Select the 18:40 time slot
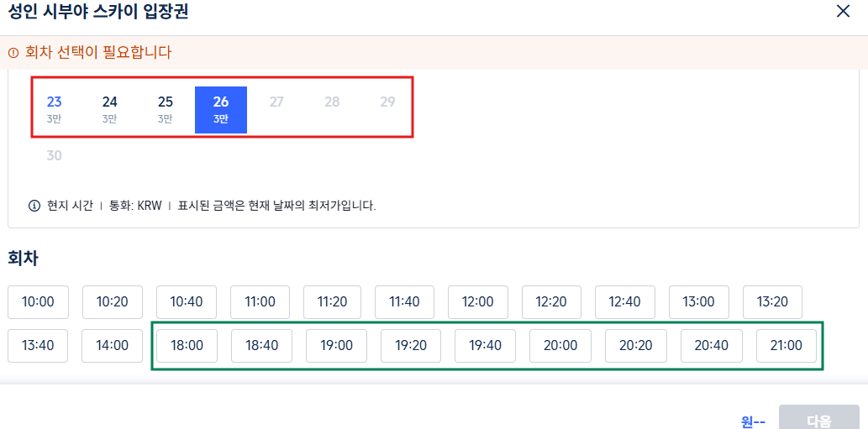Viewport: 868px width, 429px height. [x=262, y=346]
